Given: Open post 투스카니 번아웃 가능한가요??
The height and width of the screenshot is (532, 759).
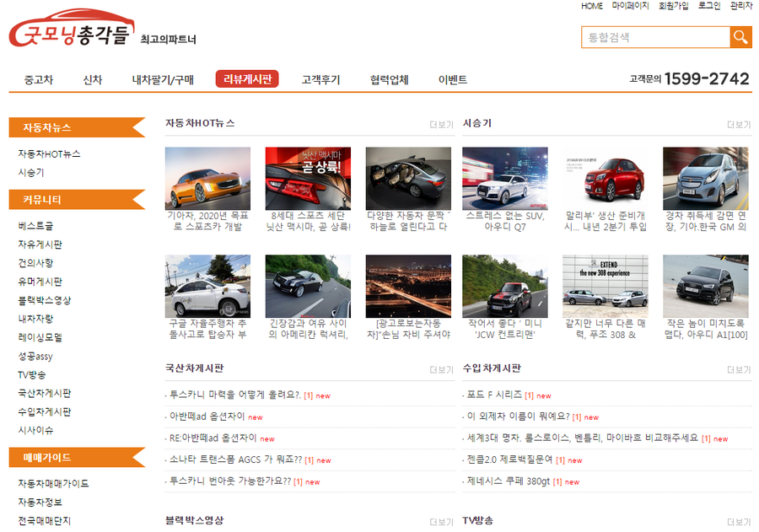Looking at the screenshot, I should tap(230, 481).
